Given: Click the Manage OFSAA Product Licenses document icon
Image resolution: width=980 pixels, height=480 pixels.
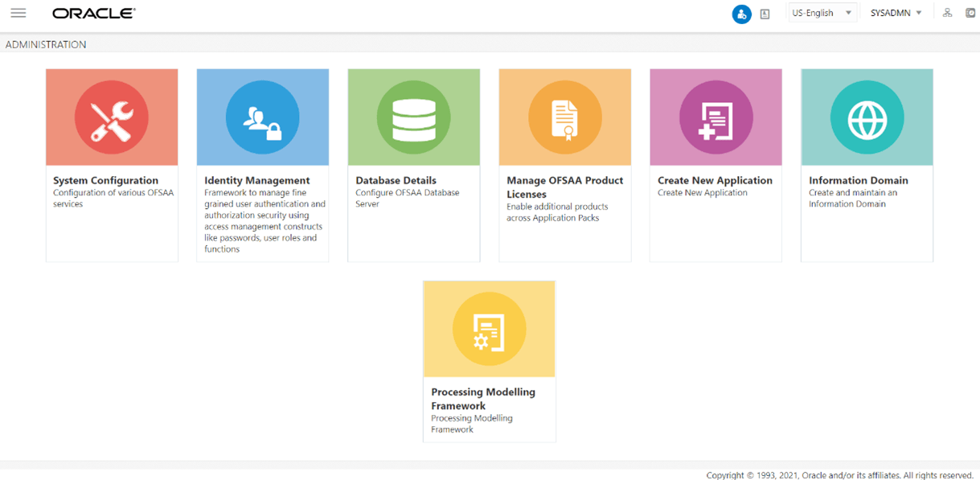Looking at the screenshot, I should point(564,117).
